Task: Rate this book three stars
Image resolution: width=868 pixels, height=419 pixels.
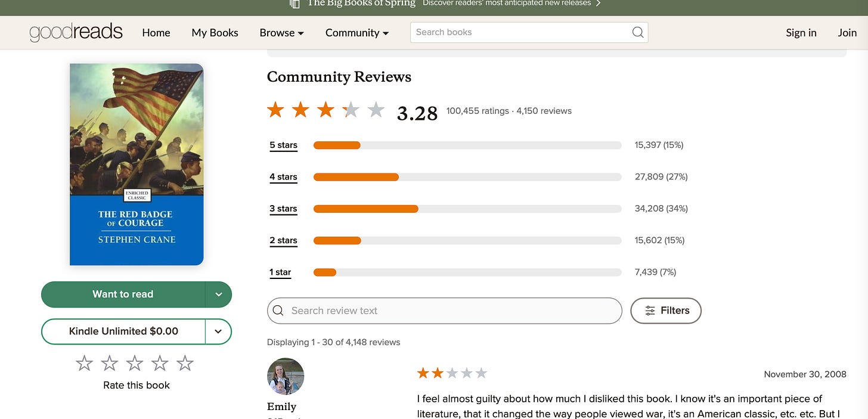Action: pyautogui.click(x=135, y=363)
